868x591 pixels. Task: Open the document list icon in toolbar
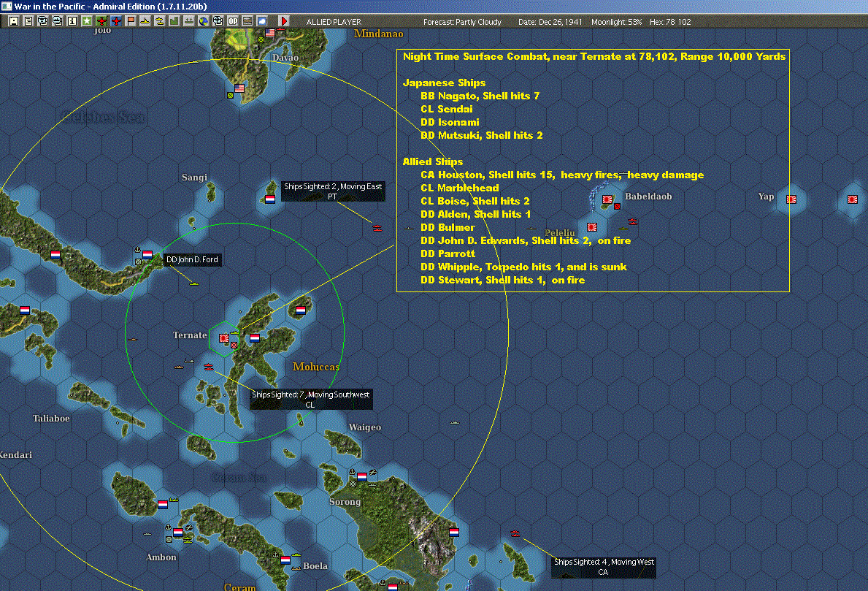tap(28, 21)
